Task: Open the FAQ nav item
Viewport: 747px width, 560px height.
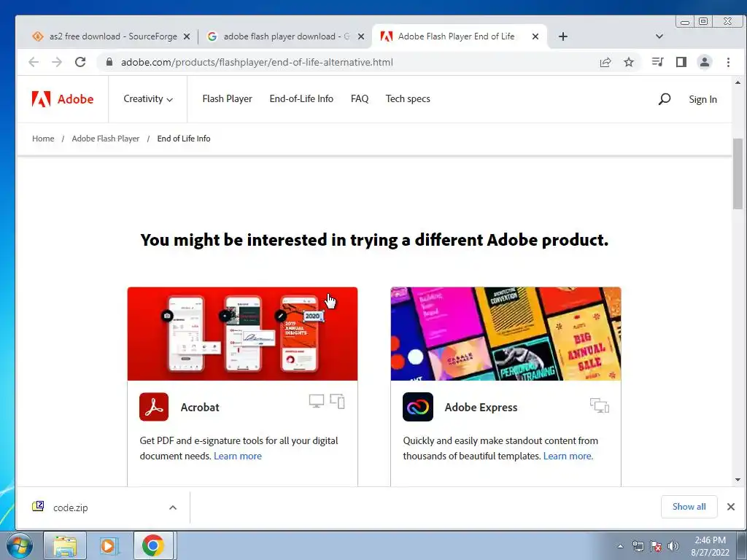Action: [360, 99]
